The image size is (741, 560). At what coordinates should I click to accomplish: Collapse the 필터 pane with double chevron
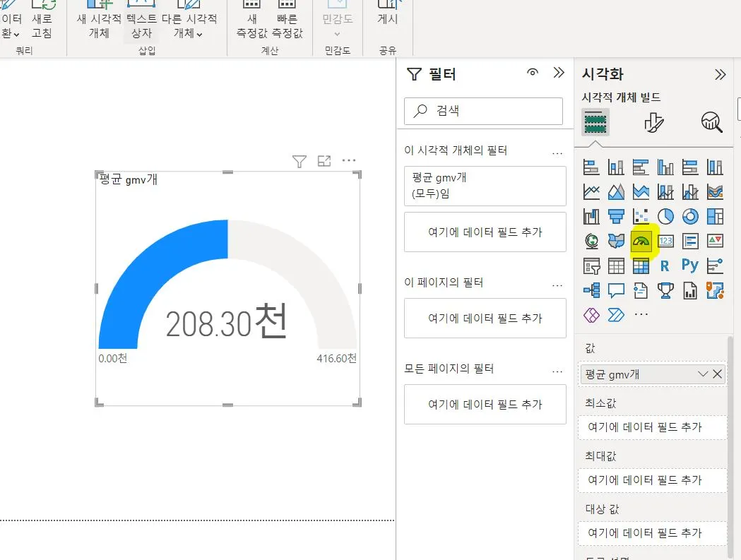click(x=559, y=73)
